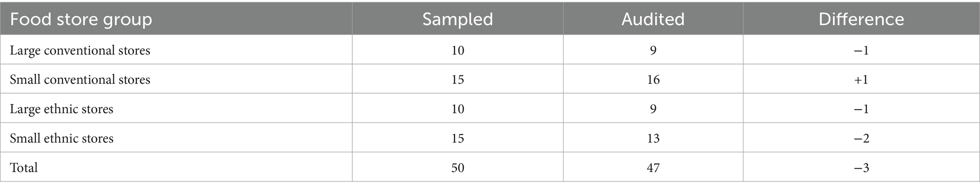Select the "Small conventional stores" row label
980x190 pixels.
(80, 80)
